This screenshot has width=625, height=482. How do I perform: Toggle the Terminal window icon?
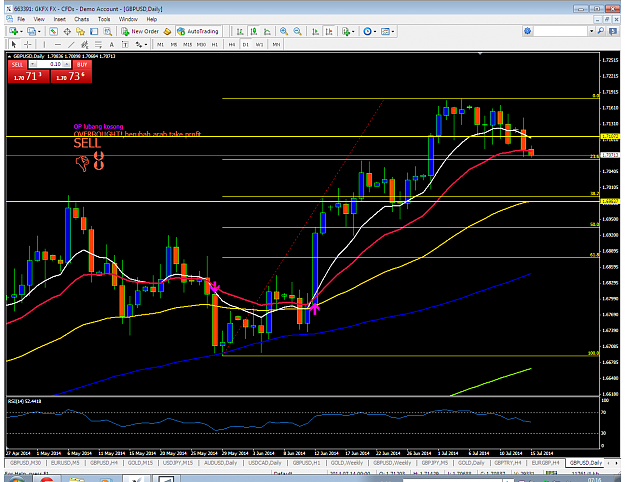point(94,31)
